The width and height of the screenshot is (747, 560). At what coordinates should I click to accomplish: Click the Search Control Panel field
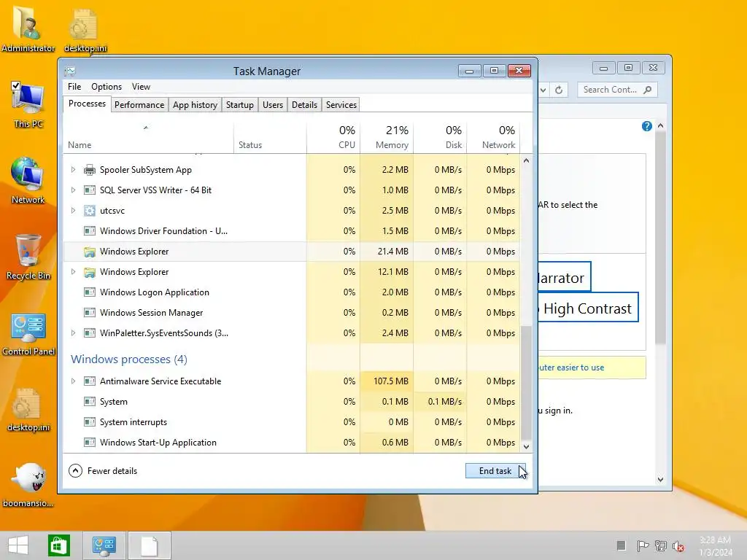tap(617, 90)
